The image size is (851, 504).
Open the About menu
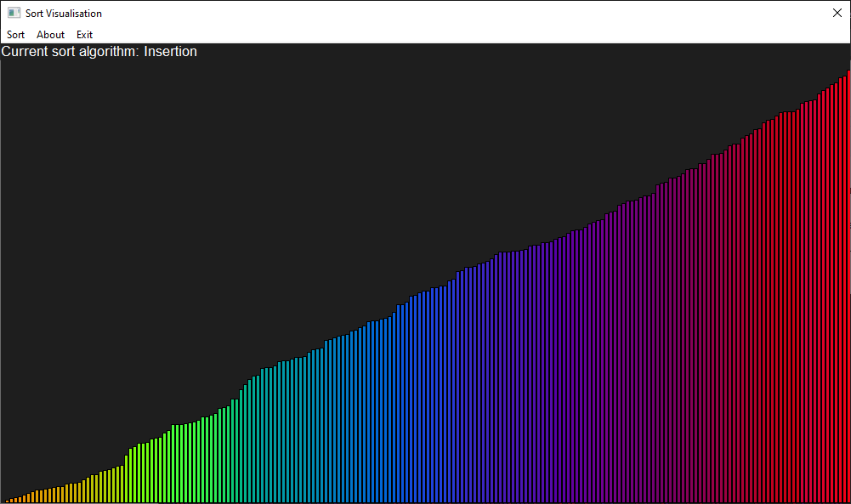(50, 35)
